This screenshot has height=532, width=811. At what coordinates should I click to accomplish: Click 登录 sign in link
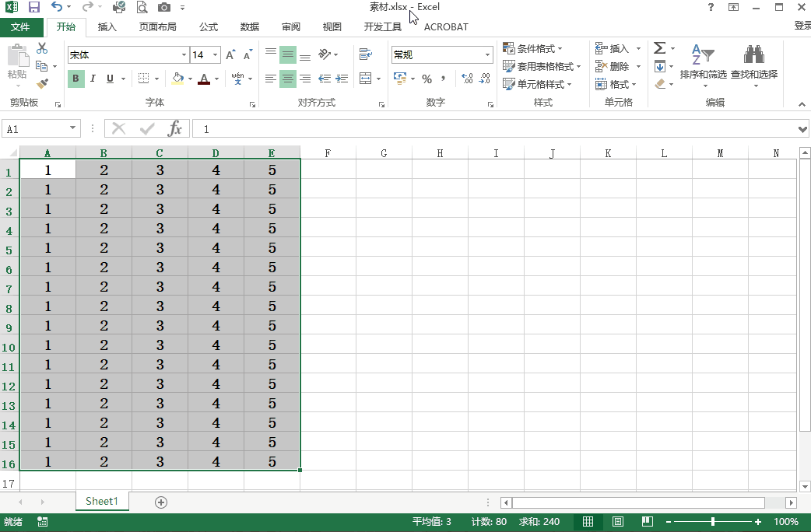802,26
